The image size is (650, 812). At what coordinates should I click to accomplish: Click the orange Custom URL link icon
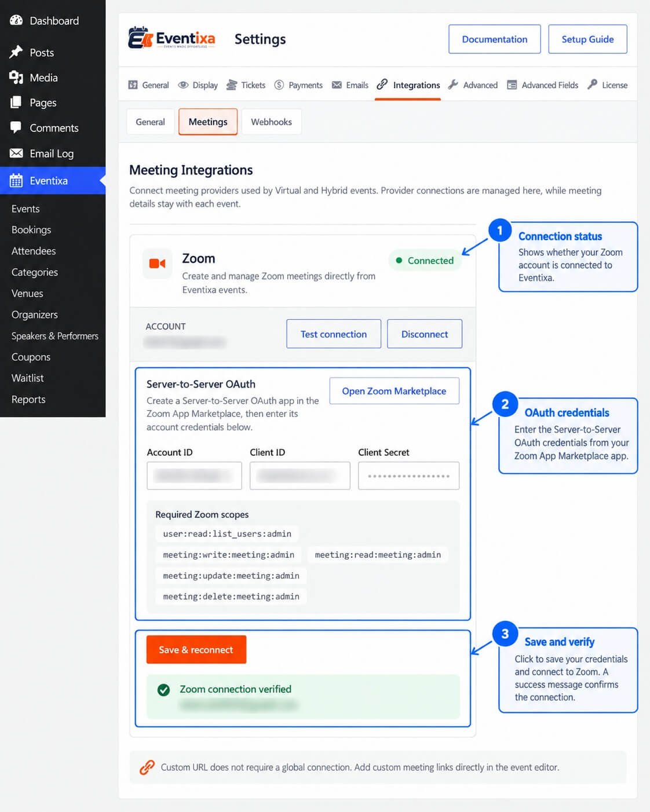coord(147,767)
